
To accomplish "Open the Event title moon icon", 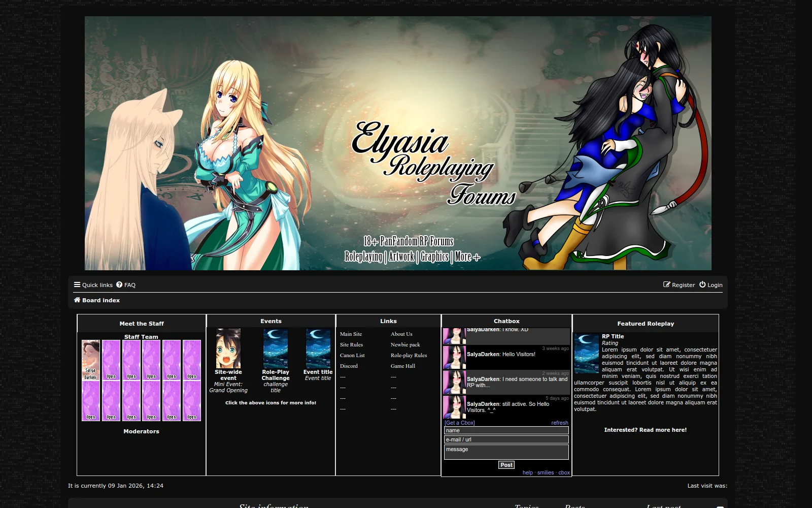I will 318,348.
